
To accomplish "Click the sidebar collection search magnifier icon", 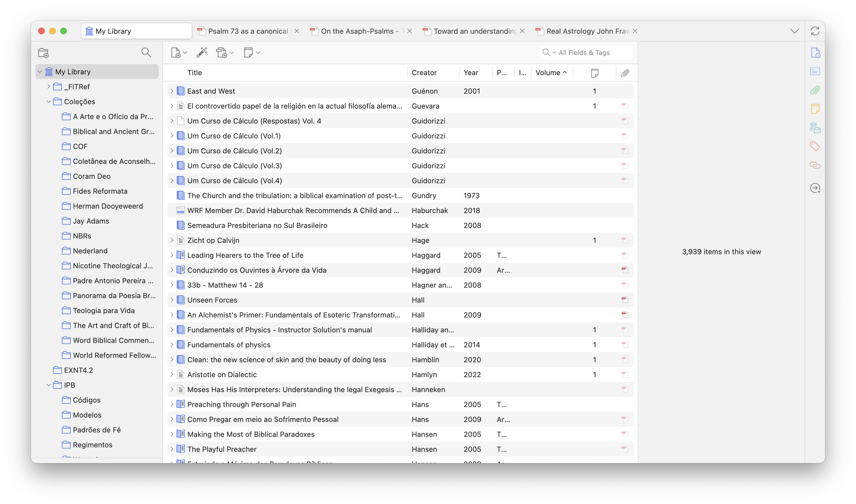I will 146,52.
